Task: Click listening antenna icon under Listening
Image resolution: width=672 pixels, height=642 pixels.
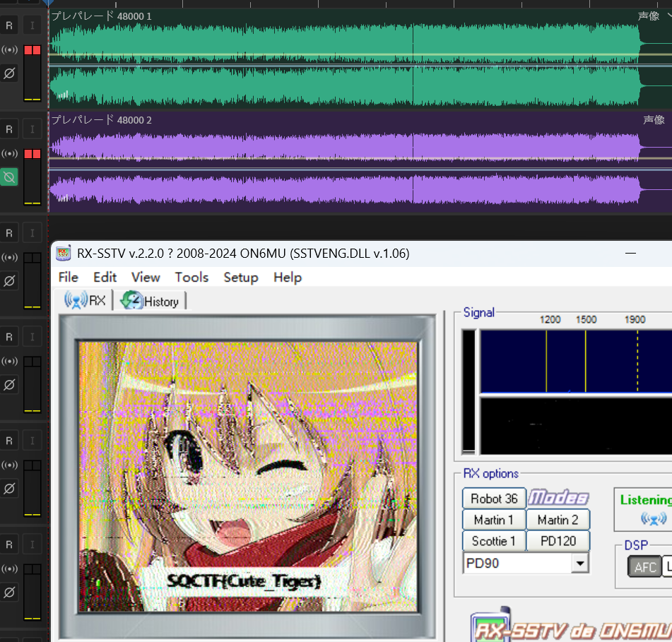Action: point(654,519)
